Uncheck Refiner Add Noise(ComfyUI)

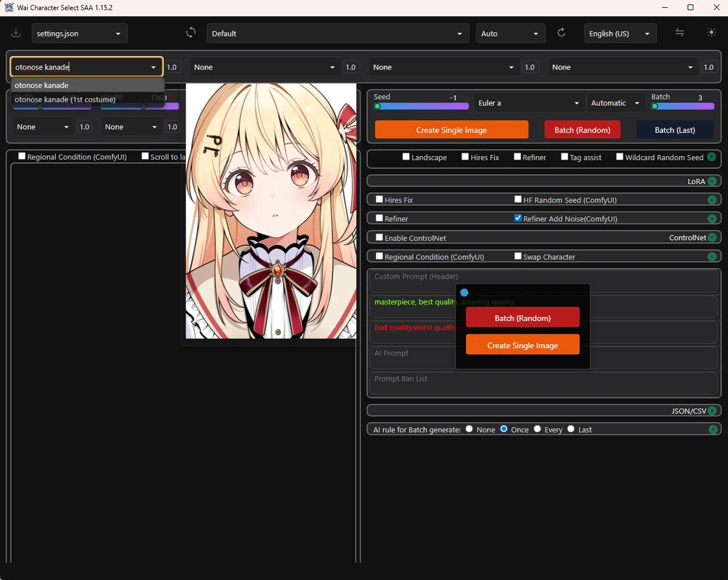518,218
